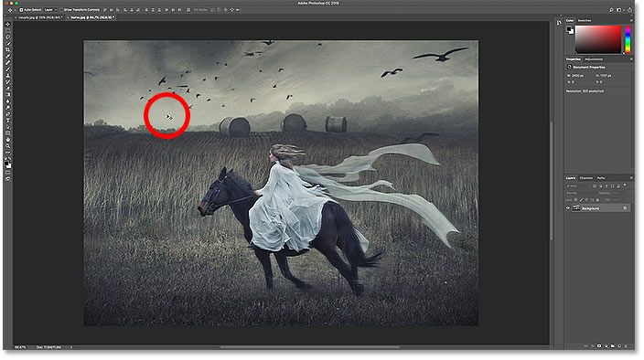Open the Layers panel menu
This screenshot has height=360, width=644.
click(631, 178)
